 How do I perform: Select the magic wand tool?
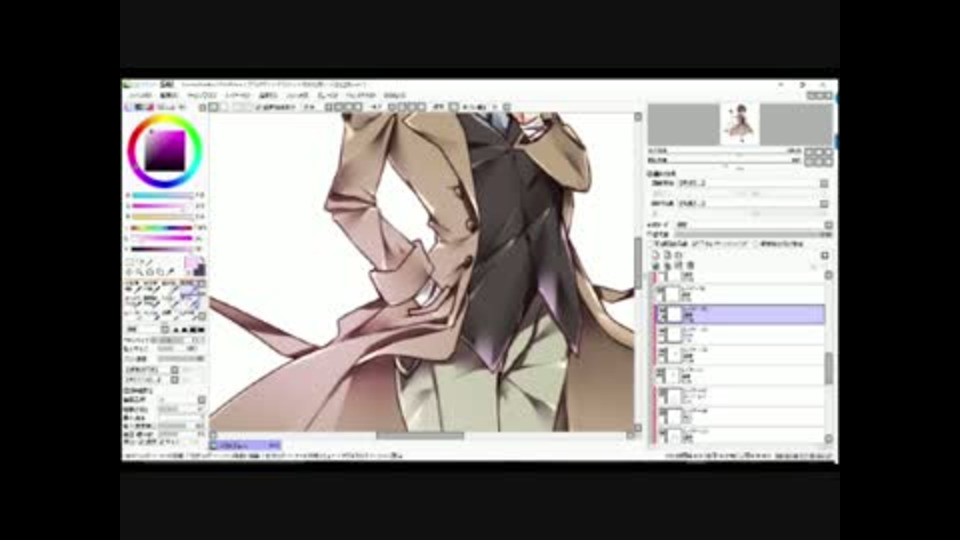149,262
